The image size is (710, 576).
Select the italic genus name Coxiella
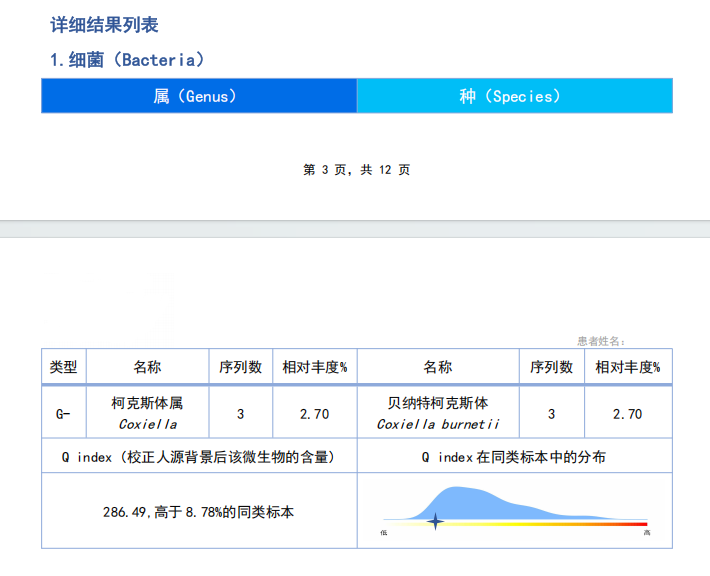click(148, 424)
